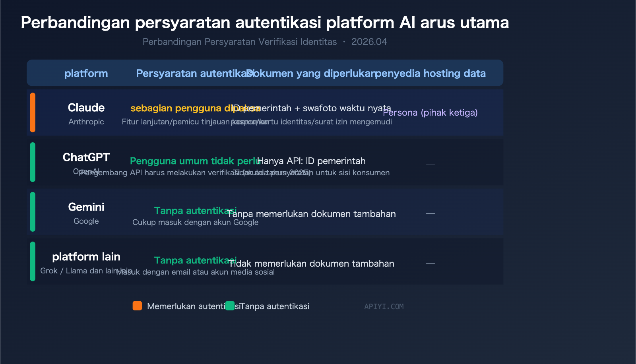Click the orange status bar beside Claude
This screenshot has width=636, height=364.
[x=33, y=112]
